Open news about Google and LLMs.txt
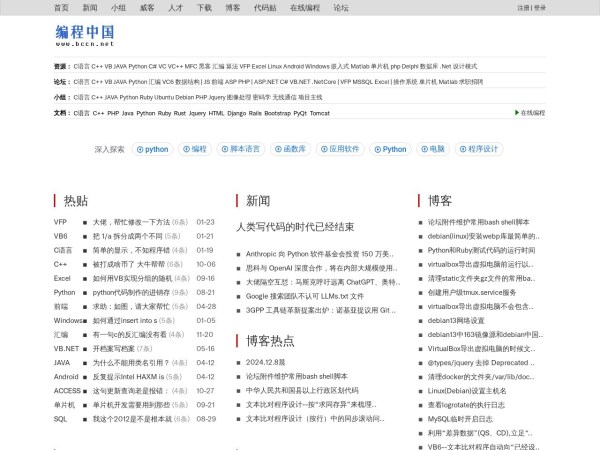The image size is (600, 450). (305, 296)
